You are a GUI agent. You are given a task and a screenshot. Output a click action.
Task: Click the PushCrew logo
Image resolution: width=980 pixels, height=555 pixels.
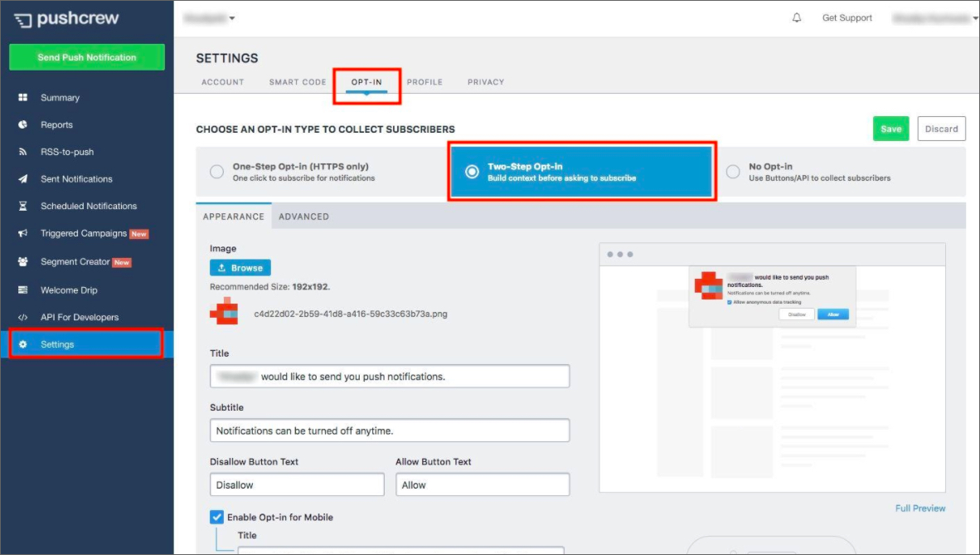pos(66,19)
